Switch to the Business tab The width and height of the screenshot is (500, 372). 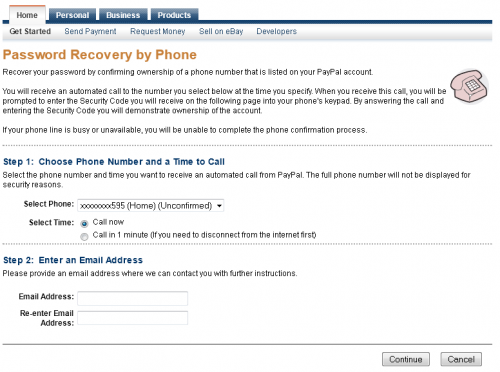pyautogui.click(x=123, y=15)
